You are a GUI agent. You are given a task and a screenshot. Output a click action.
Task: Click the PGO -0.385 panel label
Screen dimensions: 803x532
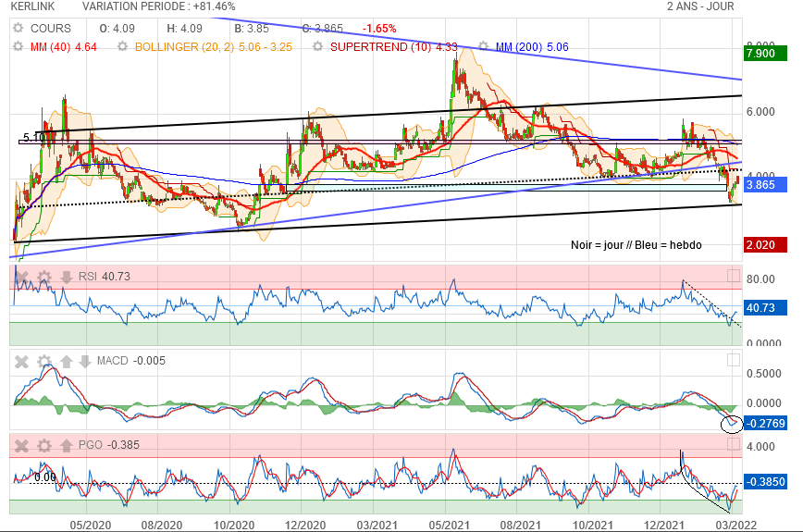109,444
